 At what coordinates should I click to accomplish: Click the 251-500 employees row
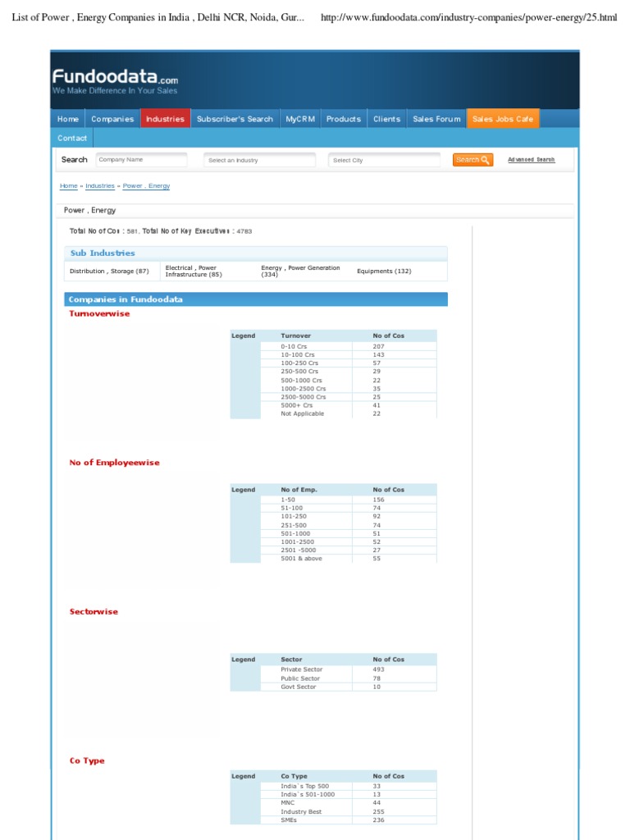[348, 525]
